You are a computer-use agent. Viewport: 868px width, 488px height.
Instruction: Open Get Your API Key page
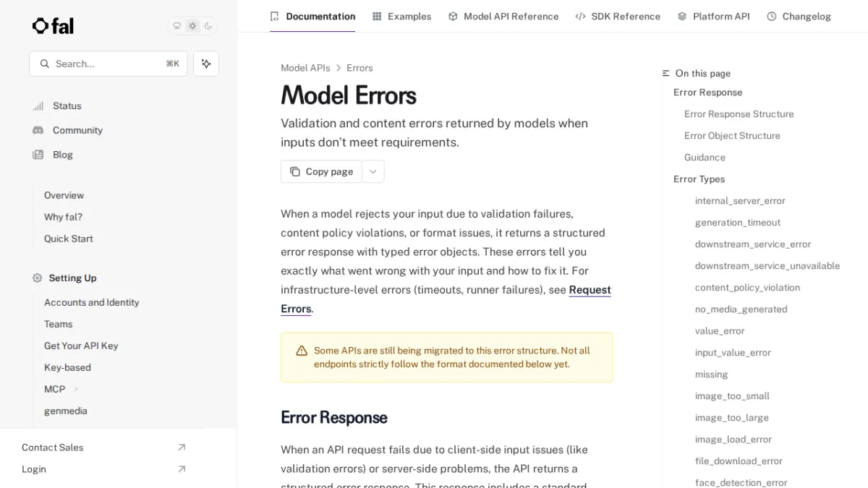point(81,346)
